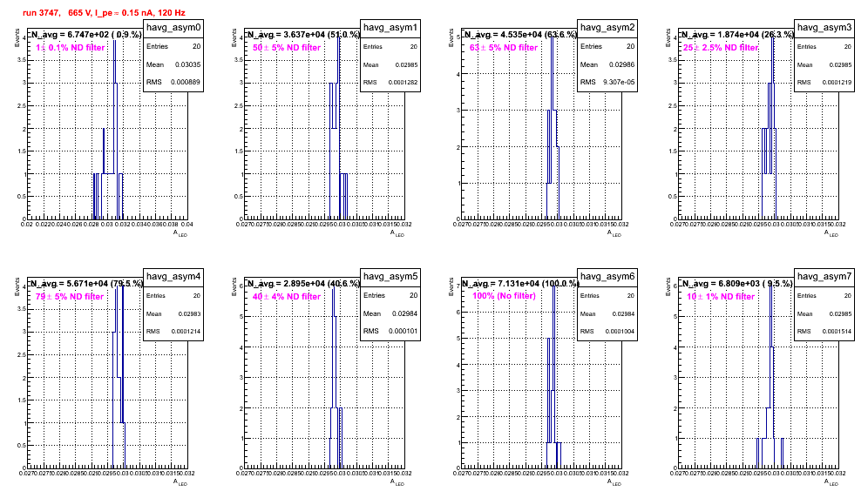
Task: Click the havg_asym3 stats box title
Action: [x=824, y=27]
